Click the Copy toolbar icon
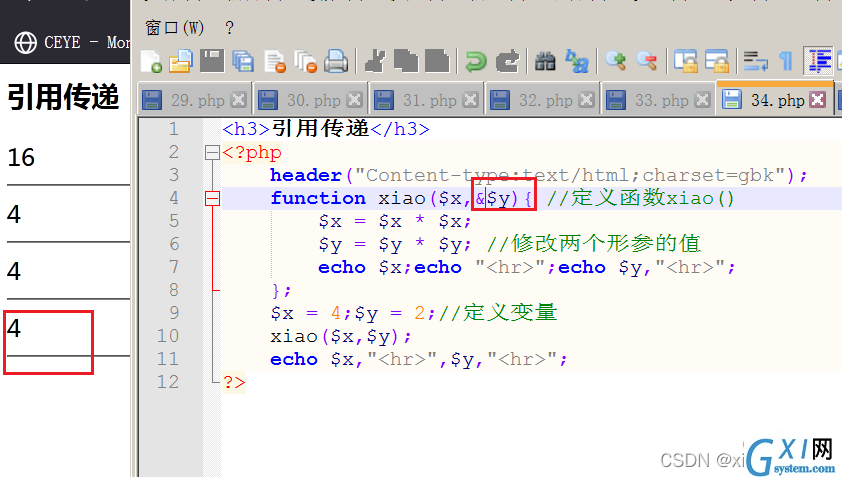 [x=406, y=61]
